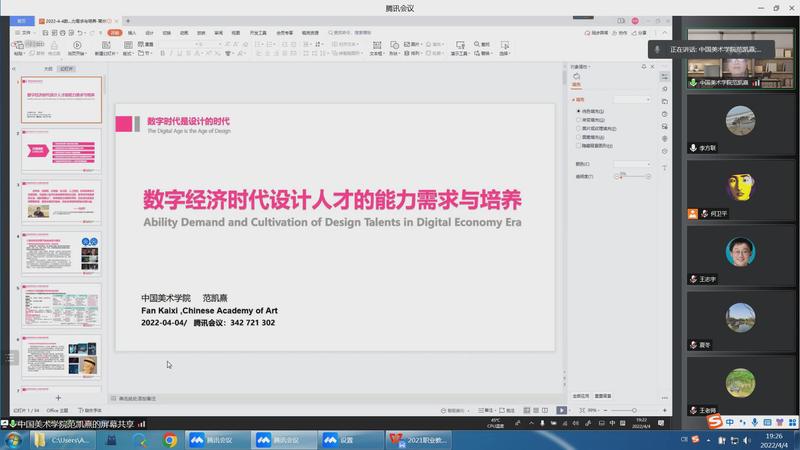Click the Windows Start button
This screenshot has height=450, width=800.
13,439
